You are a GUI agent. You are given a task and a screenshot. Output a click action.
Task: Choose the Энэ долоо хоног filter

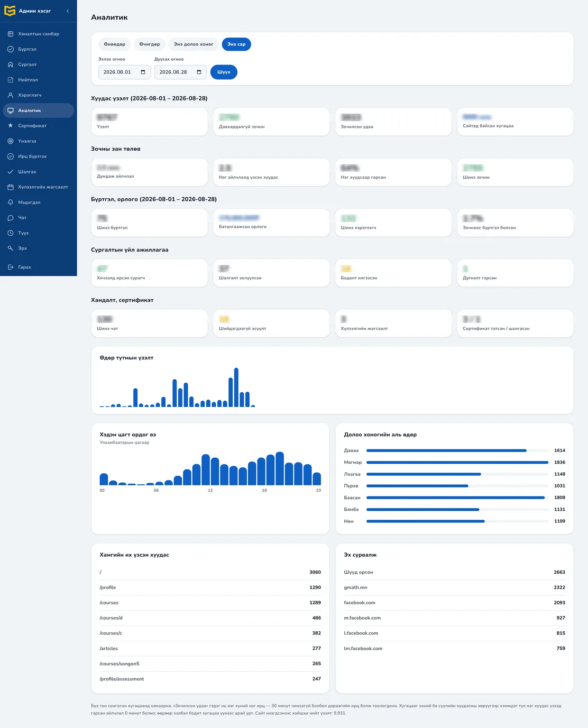click(193, 44)
